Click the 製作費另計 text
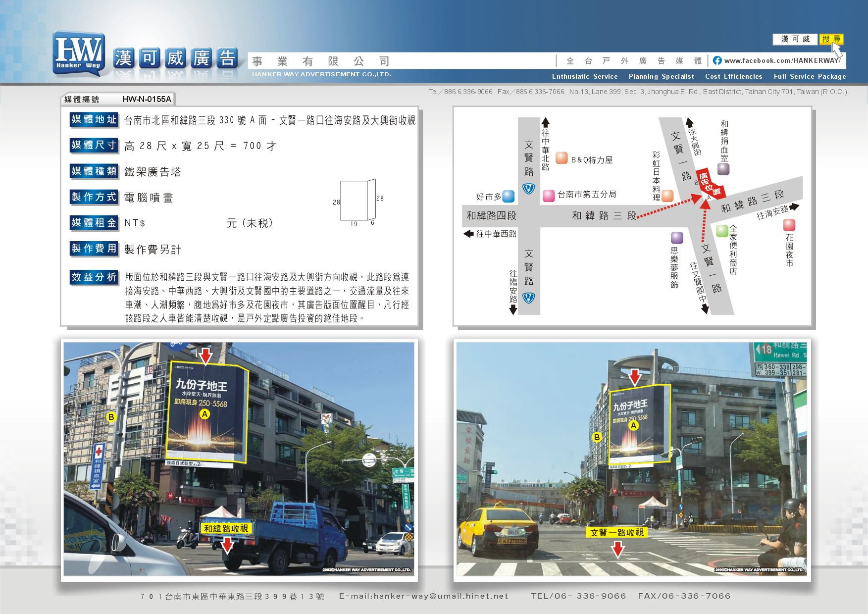The image size is (868, 614). [x=153, y=250]
